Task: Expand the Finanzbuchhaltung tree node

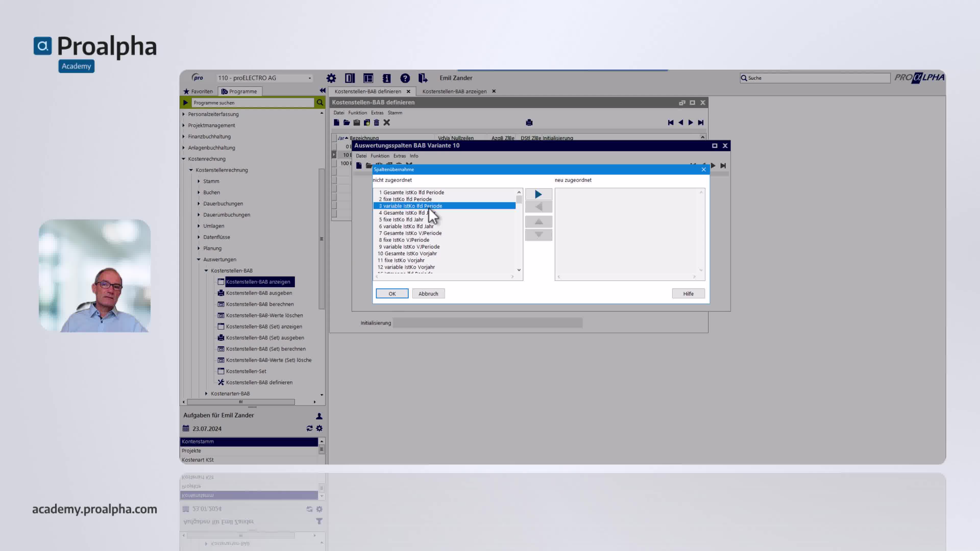Action: coord(184,136)
